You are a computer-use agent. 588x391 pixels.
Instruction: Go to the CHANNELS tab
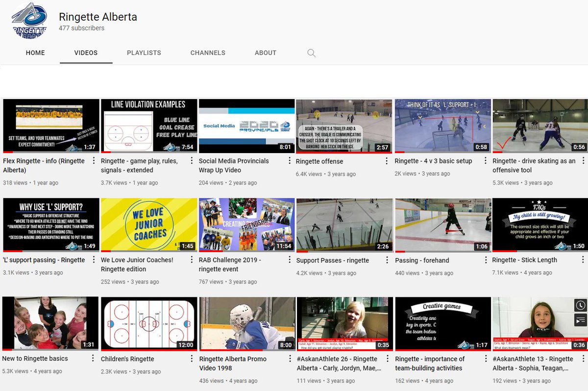(x=208, y=53)
